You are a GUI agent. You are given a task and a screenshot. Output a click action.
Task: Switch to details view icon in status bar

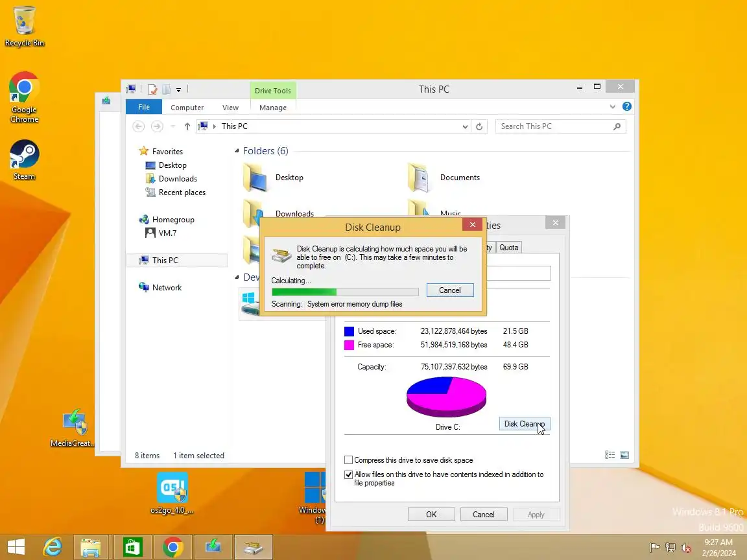610,455
